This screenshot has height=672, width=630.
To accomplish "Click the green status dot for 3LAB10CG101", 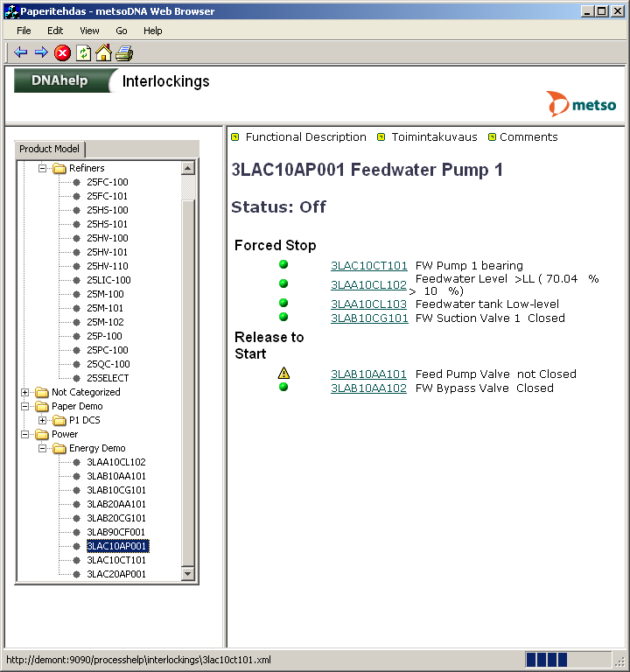I will [283, 317].
